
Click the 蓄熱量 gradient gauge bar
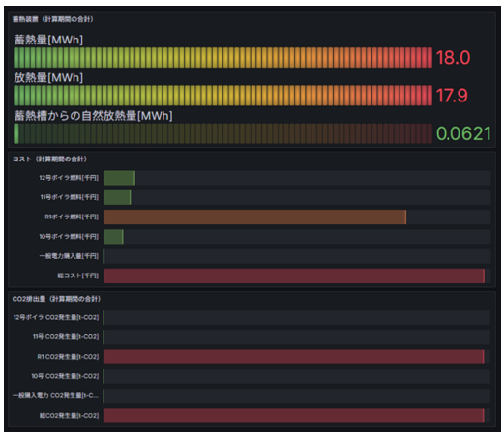click(222, 58)
